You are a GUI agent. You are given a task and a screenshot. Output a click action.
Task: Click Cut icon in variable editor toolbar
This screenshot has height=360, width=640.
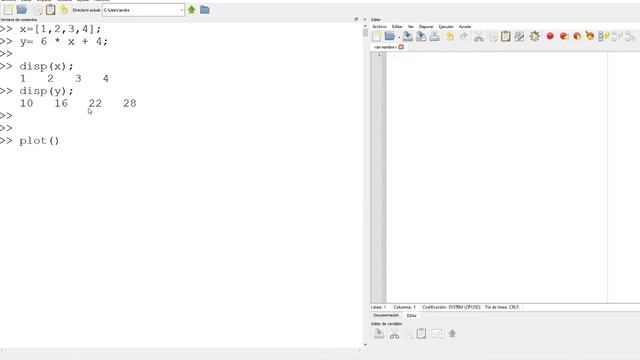point(394,334)
